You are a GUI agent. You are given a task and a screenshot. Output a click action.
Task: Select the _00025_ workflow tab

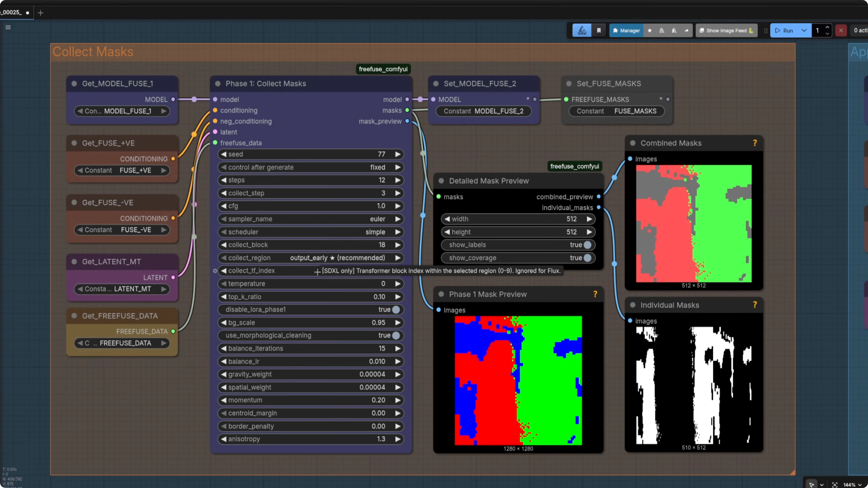[x=12, y=12]
